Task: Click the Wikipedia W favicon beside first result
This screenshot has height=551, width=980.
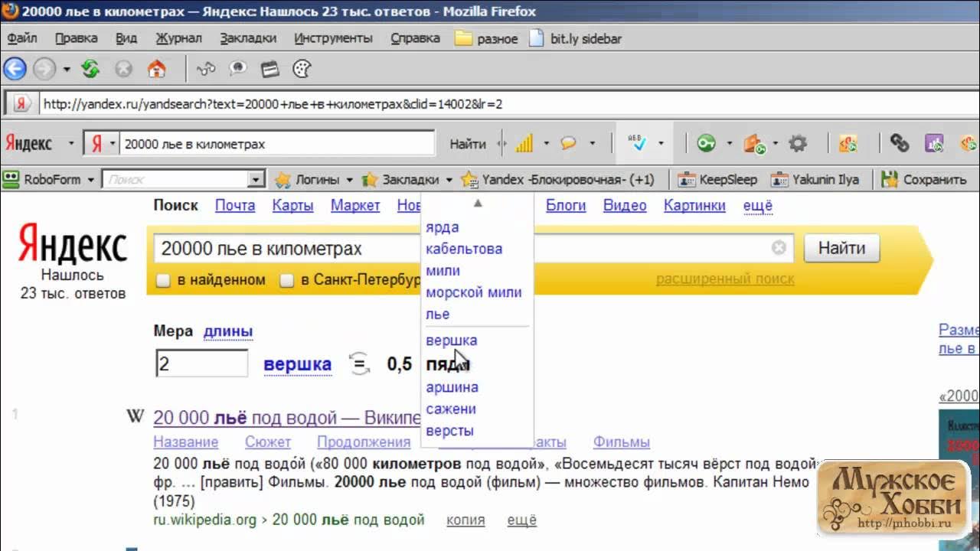Action: 135,417
